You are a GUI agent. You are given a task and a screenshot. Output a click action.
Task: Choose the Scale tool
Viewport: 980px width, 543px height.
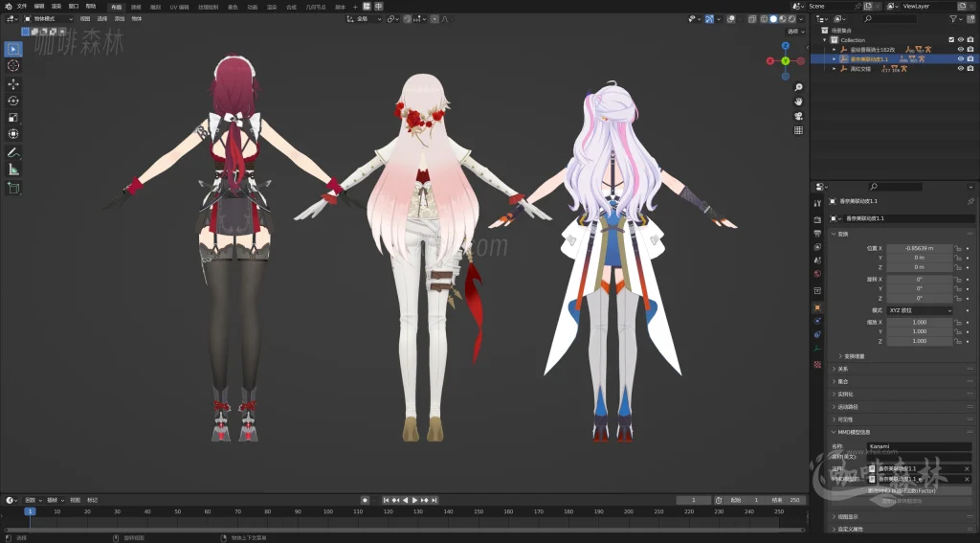coord(13,118)
